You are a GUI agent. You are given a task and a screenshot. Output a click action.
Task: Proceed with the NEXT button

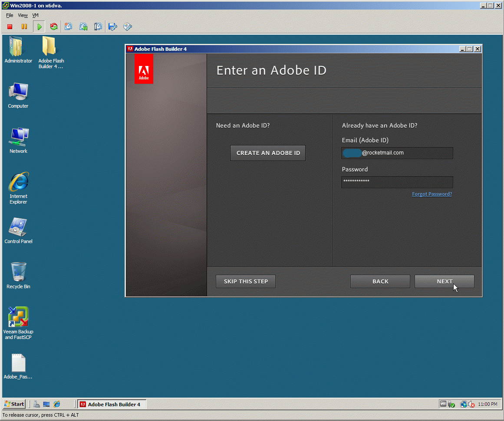444,282
